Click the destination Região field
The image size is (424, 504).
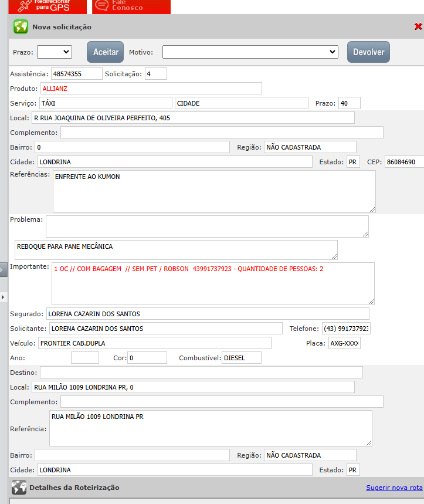[310, 455]
